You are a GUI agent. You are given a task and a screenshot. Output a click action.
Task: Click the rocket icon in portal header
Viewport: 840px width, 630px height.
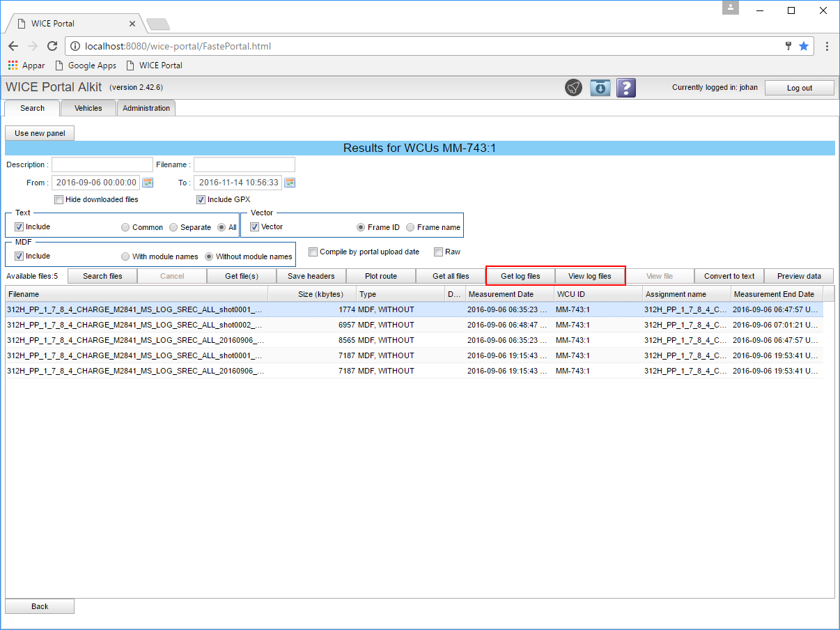coord(573,88)
